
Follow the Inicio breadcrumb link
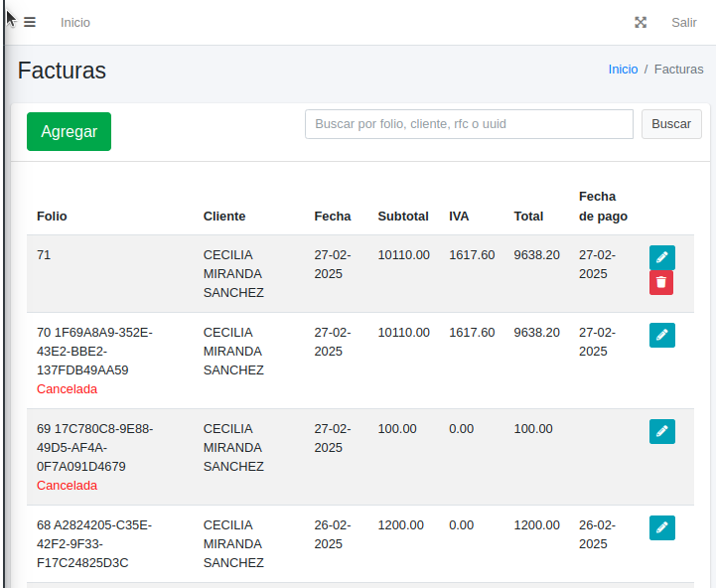623,70
